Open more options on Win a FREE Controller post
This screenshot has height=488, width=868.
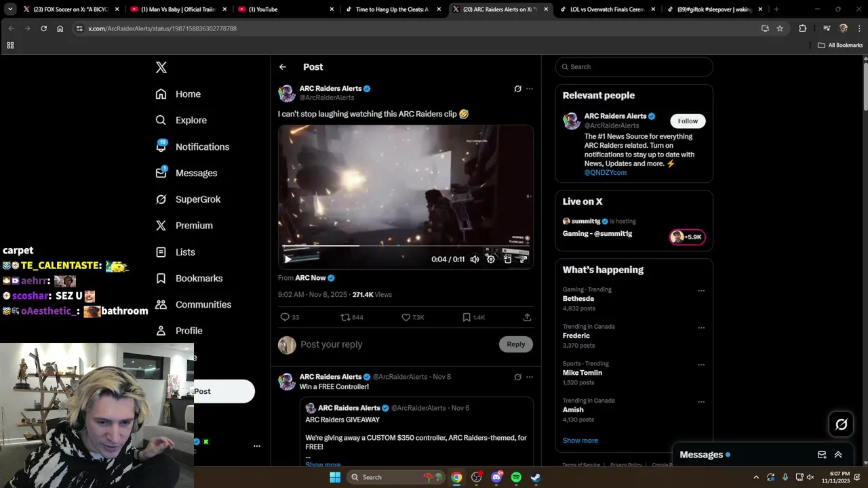point(530,377)
